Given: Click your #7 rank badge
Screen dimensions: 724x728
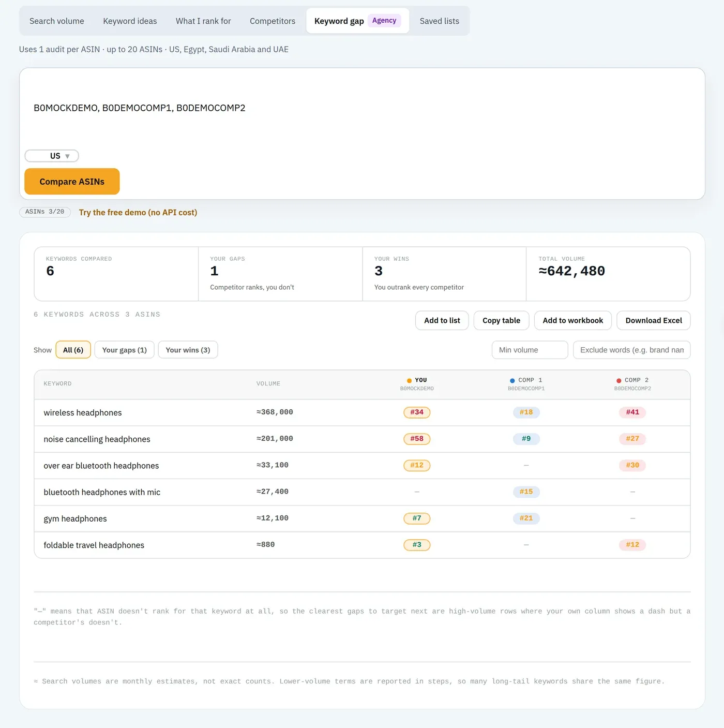Looking at the screenshot, I should click(417, 518).
